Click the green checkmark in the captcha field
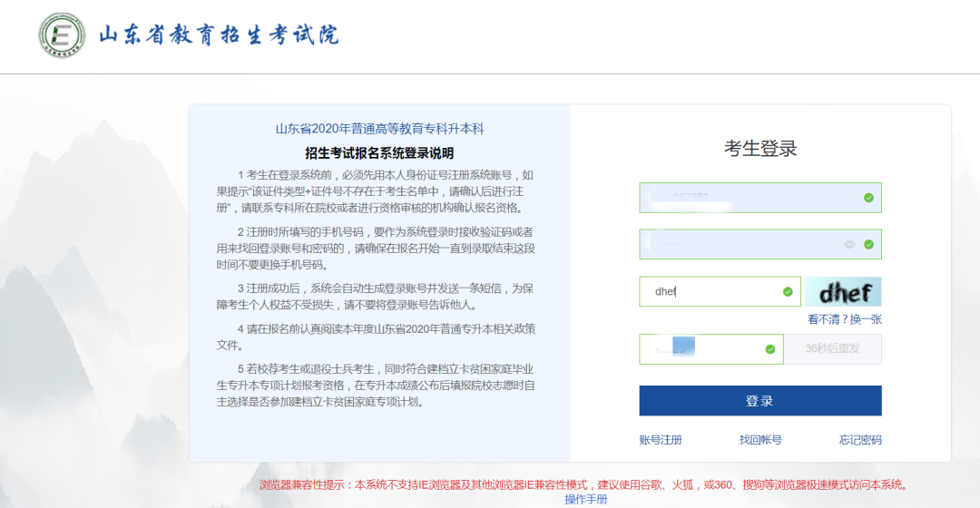 coord(788,291)
